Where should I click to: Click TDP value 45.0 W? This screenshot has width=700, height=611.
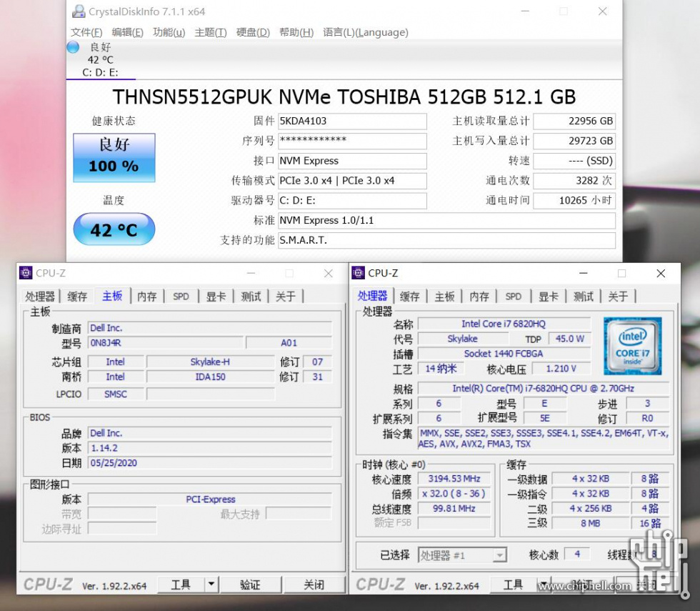click(x=570, y=339)
